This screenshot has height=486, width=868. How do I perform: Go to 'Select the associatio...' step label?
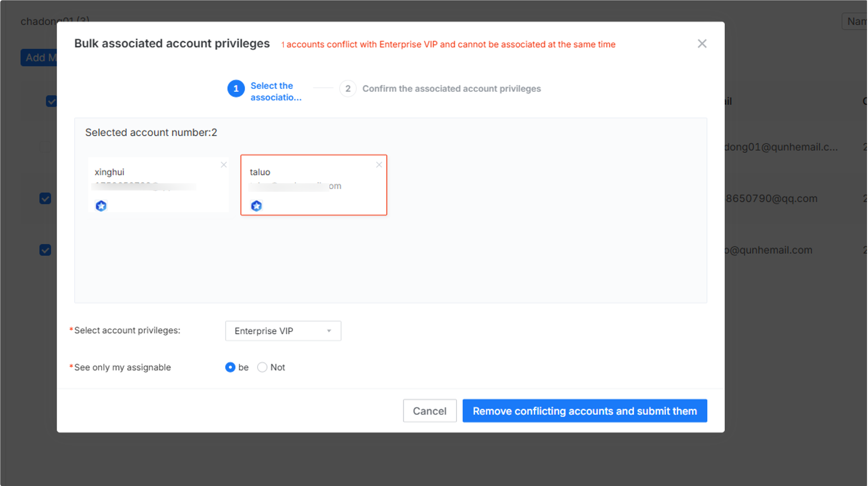point(276,91)
